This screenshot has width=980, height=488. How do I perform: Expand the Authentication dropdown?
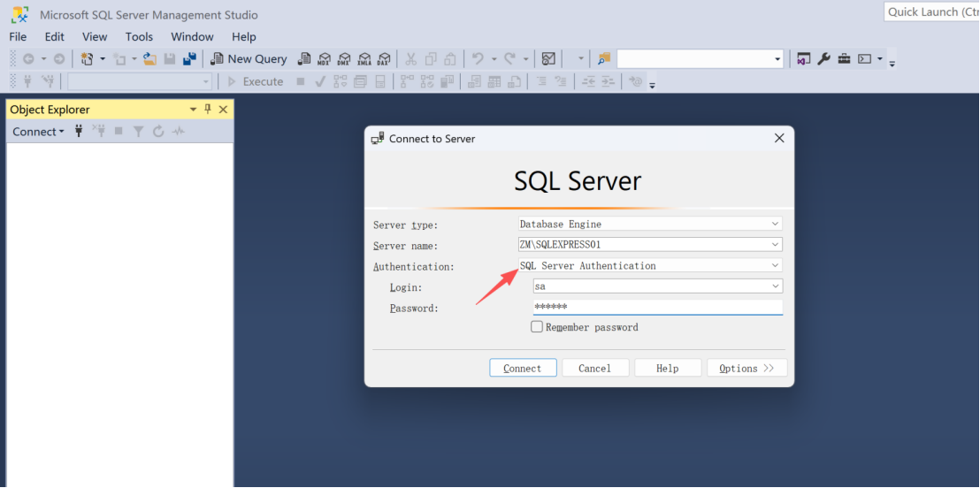[775, 265]
